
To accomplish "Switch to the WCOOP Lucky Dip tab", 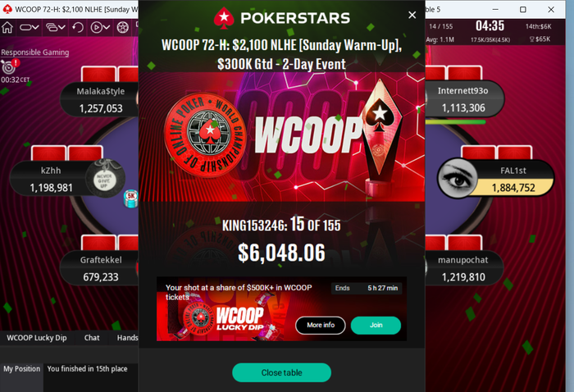I will (37, 338).
